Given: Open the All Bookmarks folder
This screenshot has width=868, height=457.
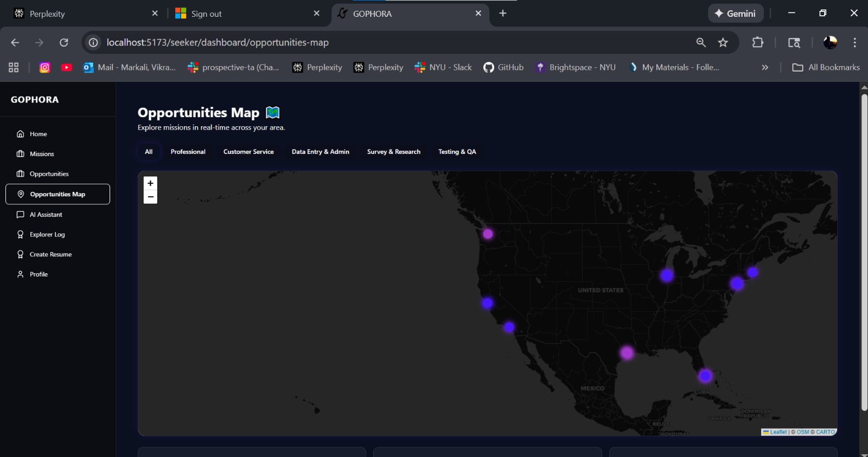Looking at the screenshot, I should point(826,67).
